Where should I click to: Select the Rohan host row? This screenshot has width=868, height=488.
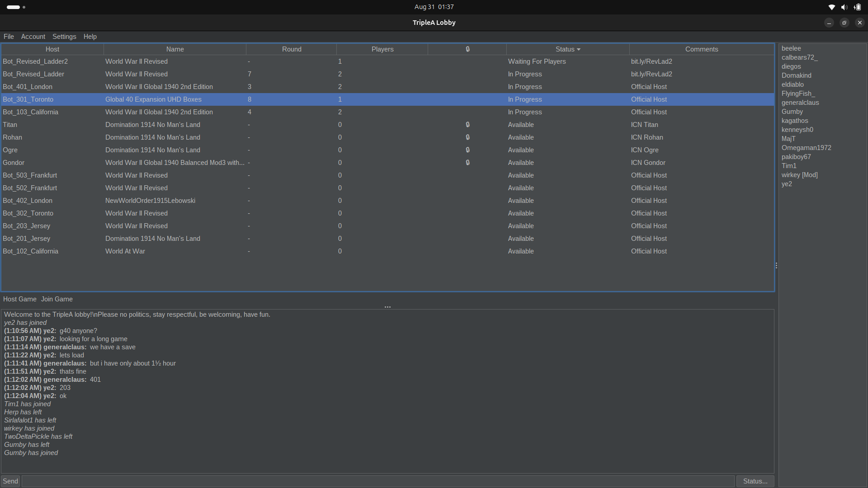click(387, 137)
